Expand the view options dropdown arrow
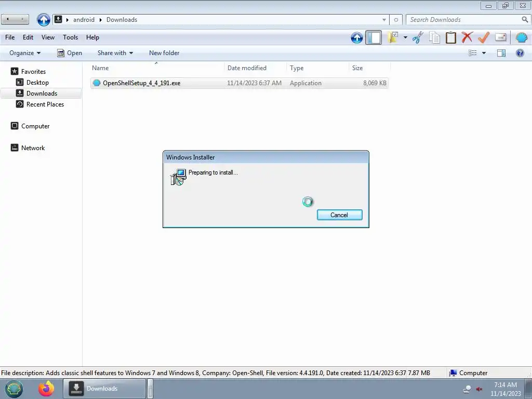The height and width of the screenshot is (399, 532). tap(484, 53)
